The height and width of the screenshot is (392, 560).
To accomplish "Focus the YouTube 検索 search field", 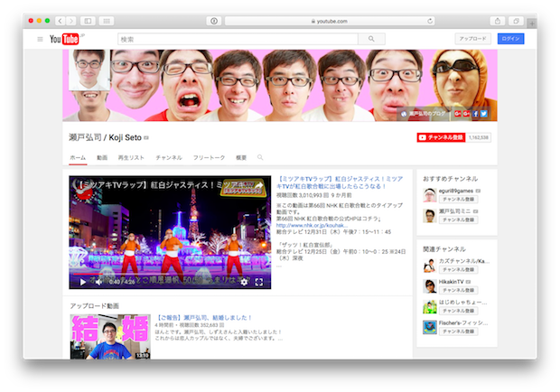I will pyautogui.click(x=238, y=39).
